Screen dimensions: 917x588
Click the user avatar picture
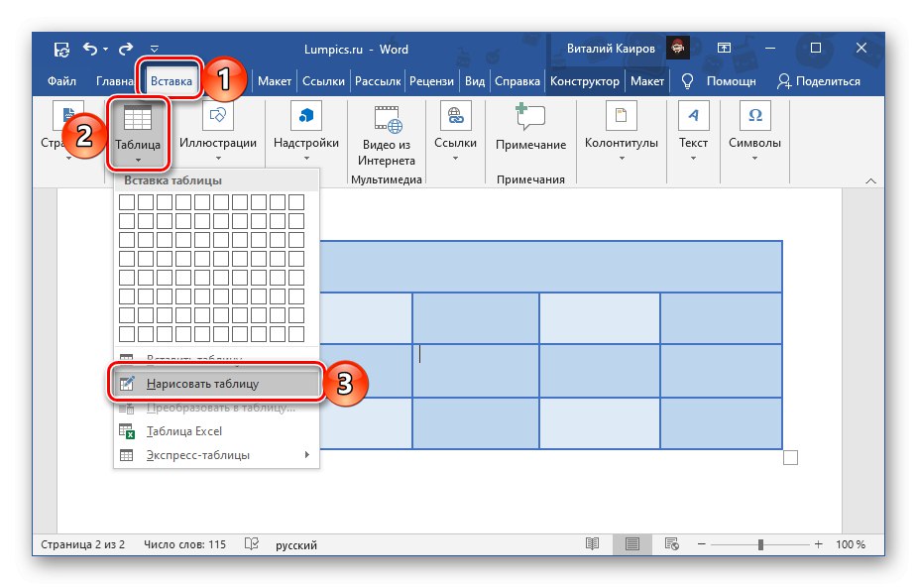pos(678,48)
